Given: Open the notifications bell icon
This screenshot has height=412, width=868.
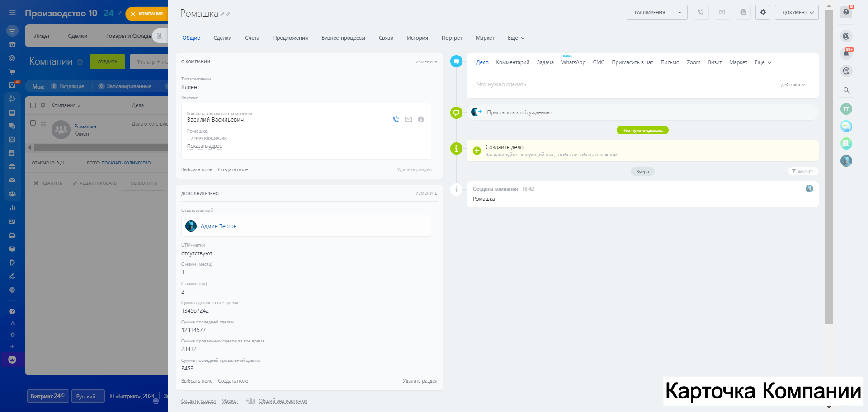Looking at the screenshot, I should 846,54.
